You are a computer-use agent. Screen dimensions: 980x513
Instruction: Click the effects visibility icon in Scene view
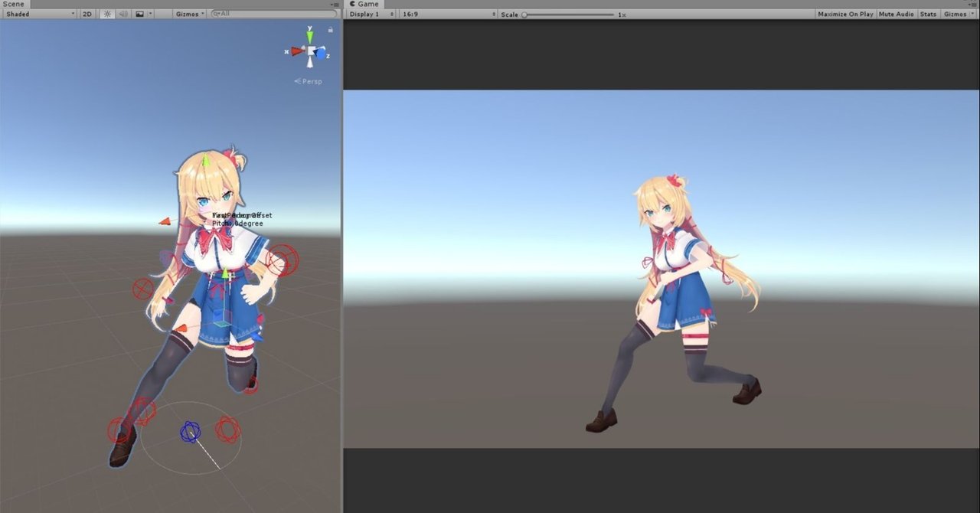(x=139, y=13)
